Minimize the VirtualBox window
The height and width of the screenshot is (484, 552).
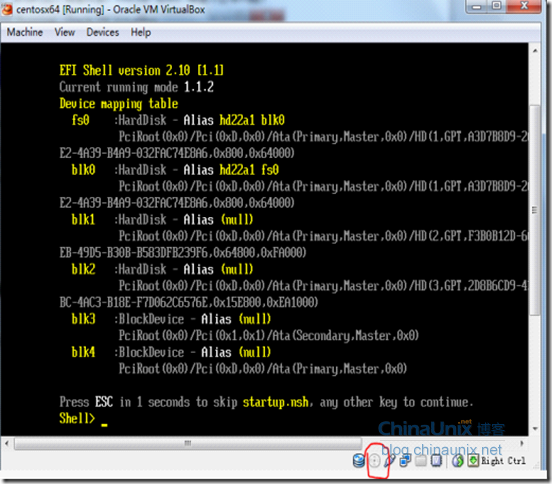[476, 6]
